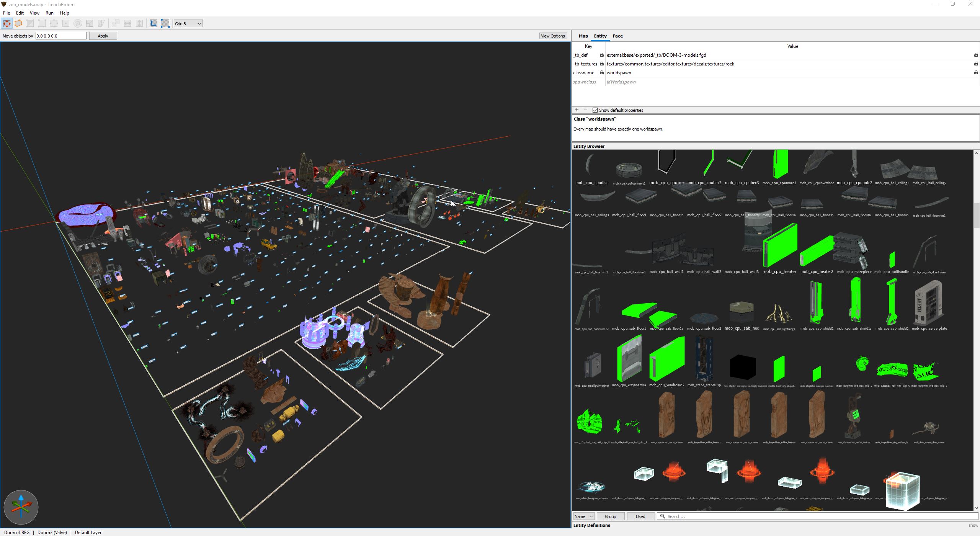Image resolution: width=980 pixels, height=536 pixels.
Task: Click the Apply button
Action: coord(103,36)
